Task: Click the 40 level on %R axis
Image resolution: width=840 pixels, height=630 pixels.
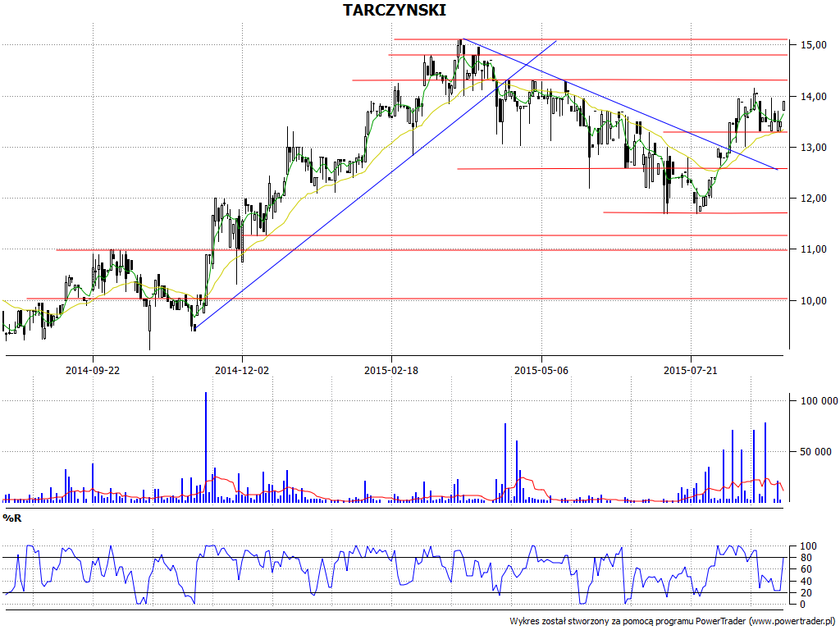Action: point(806,582)
